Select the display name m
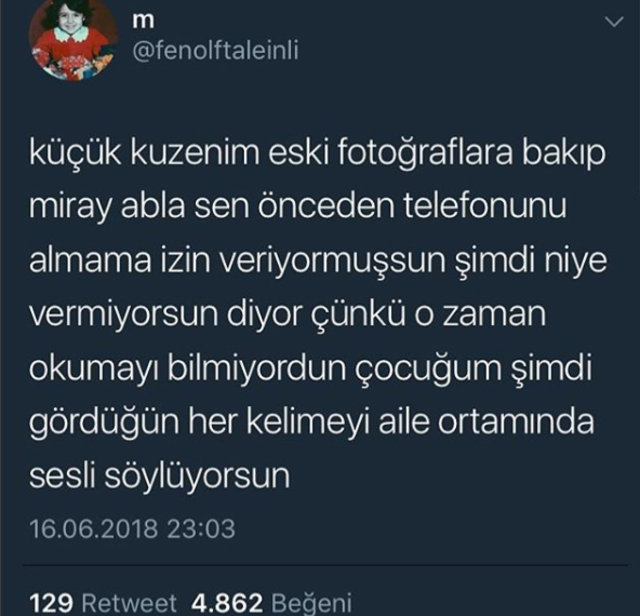This screenshot has height=616, width=640. [x=143, y=22]
